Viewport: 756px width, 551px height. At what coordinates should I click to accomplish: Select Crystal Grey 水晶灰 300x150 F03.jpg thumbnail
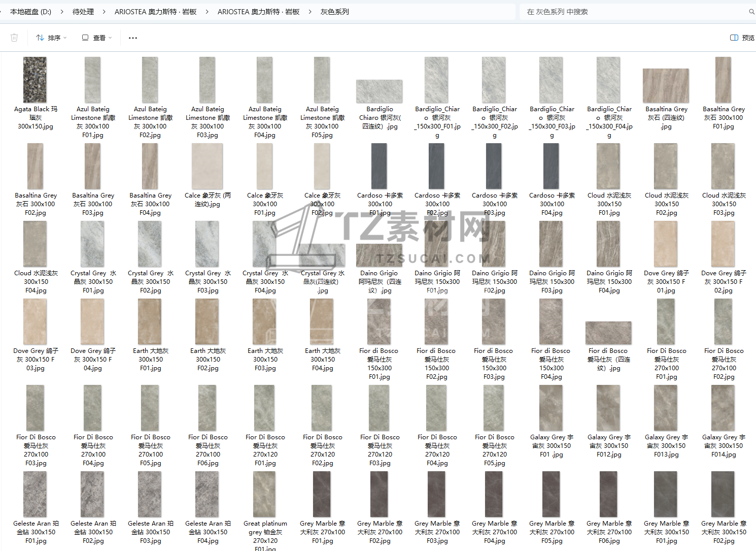coord(207,244)
